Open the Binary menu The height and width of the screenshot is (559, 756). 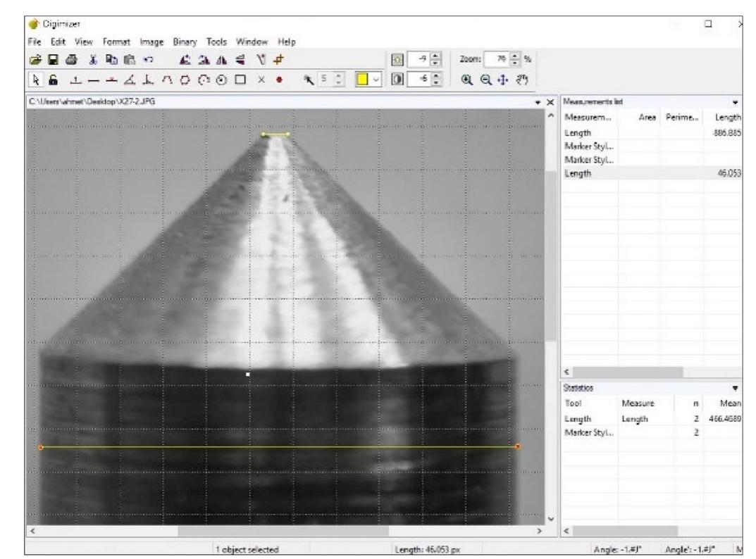[x=185, y=42]
